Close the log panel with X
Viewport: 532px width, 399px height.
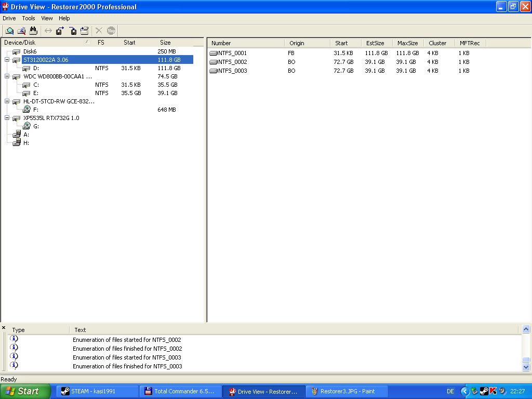coord(4,328)
